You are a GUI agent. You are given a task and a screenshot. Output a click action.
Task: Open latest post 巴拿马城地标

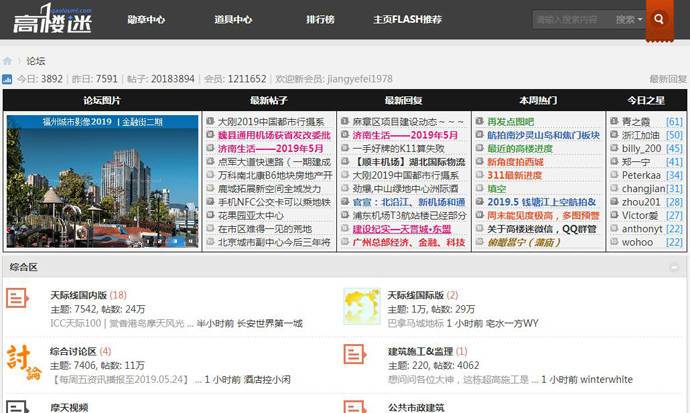click(415, 323)
